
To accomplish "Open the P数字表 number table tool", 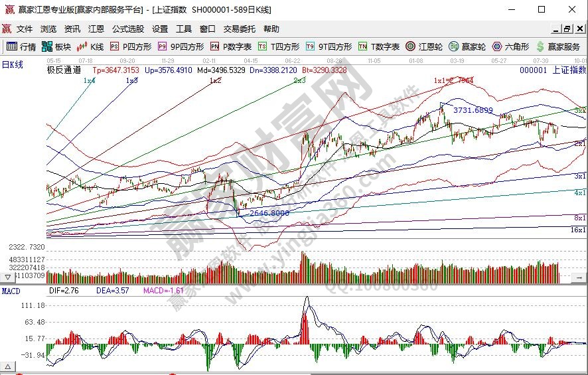I will [231, 46].
